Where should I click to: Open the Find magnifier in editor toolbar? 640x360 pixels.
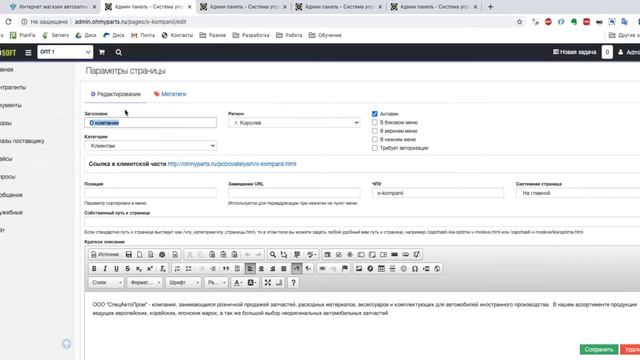(x=273, y=255)
